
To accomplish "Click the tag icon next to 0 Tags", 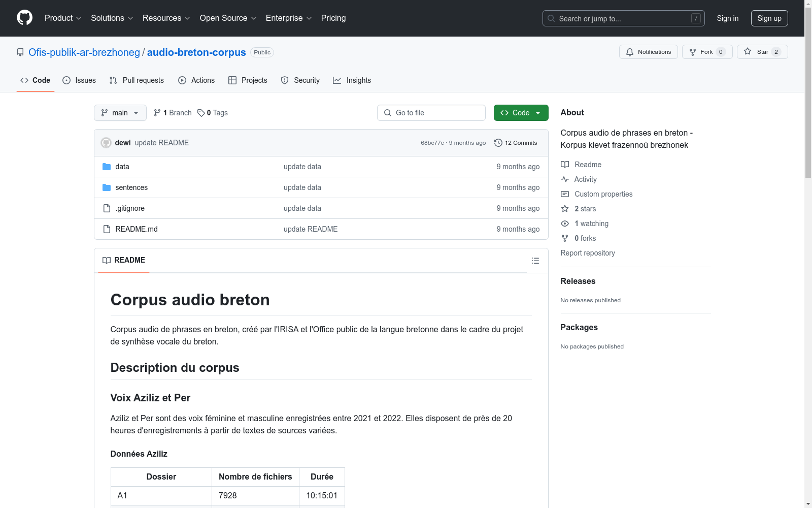I will coord(201,113).
